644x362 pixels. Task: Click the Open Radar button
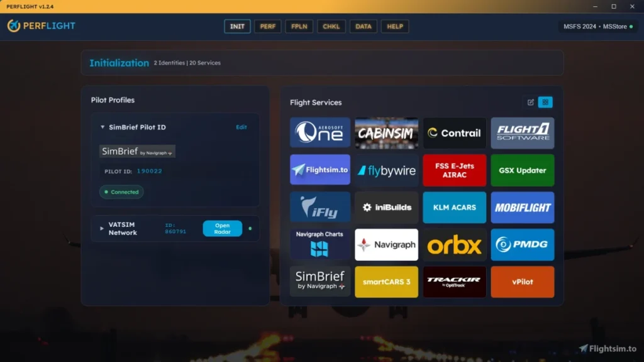pyautogui.click(x=222, y=229)
